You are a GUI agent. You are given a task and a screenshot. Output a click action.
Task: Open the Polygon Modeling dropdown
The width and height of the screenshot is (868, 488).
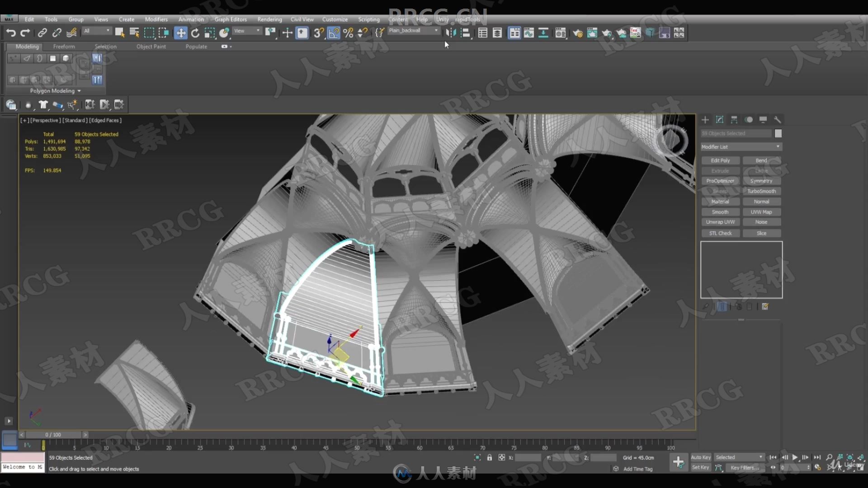(54, 90)
